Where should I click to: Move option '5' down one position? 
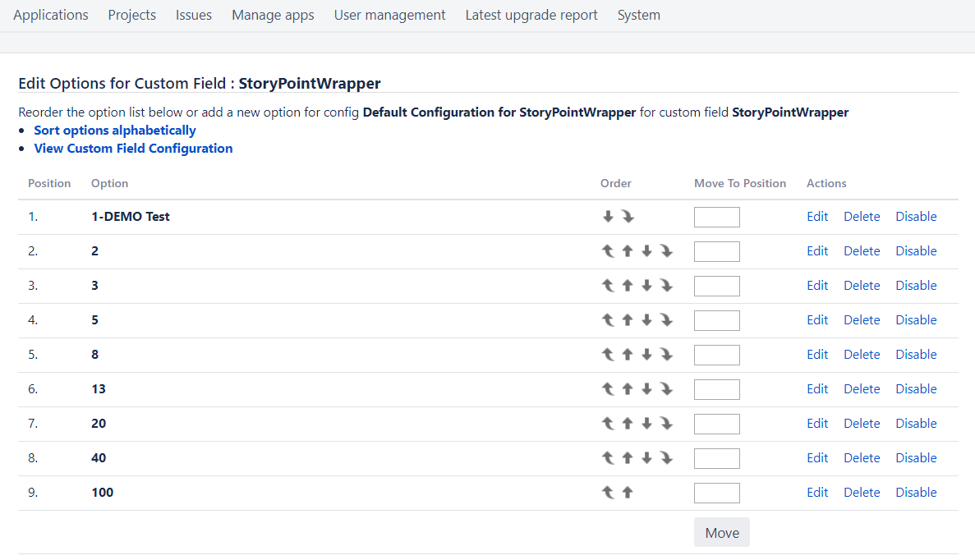click(647, 320)
